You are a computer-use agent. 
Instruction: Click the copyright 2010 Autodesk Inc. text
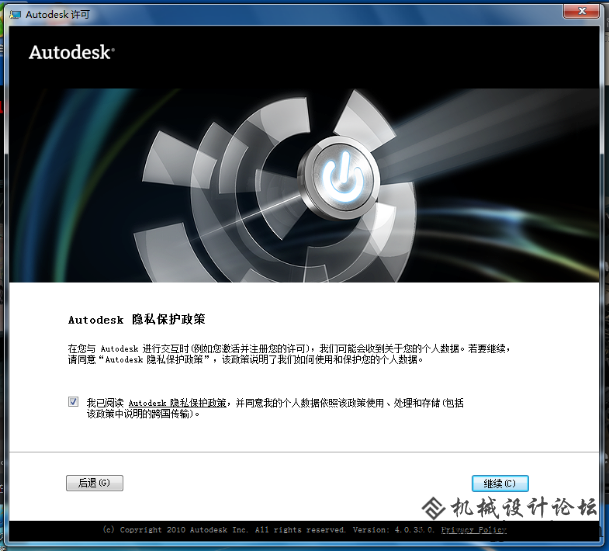[175, 530]
